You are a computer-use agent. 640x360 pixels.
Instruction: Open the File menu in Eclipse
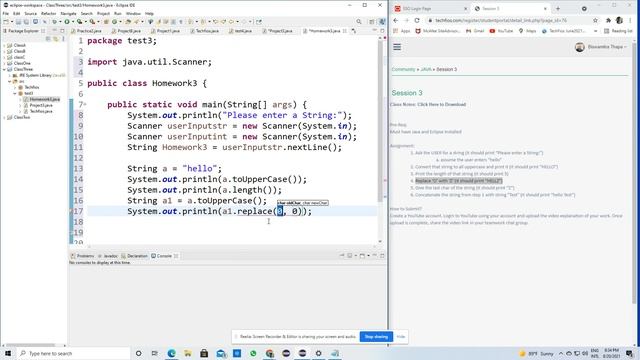(x=6, y=13)
